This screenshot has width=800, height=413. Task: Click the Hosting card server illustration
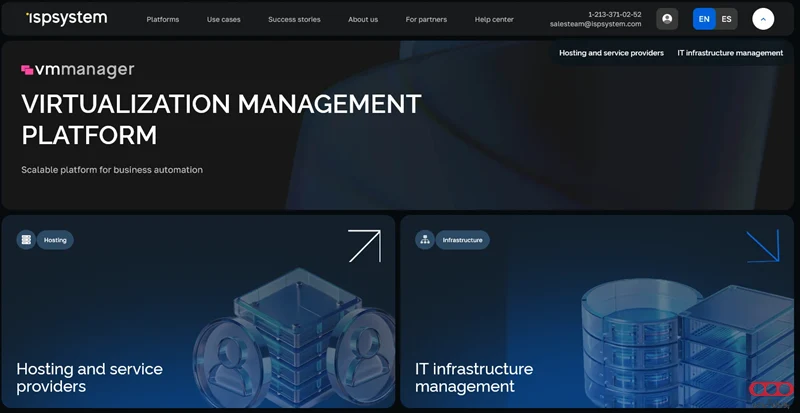pyautogui.click(x=293, y=337)
